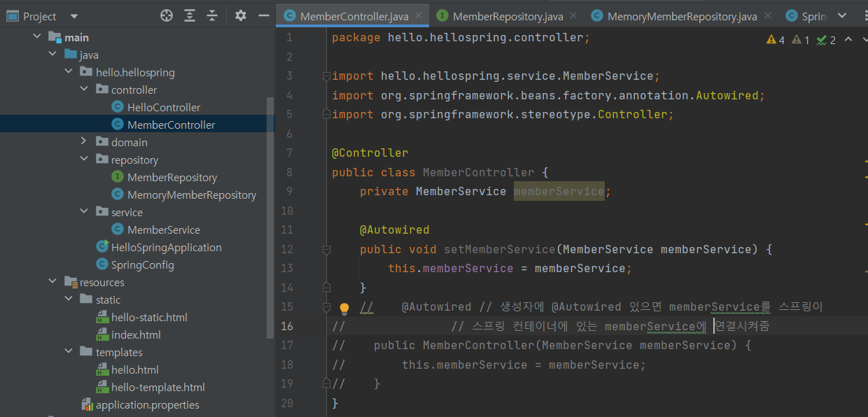Click the MemberRepository interface icon

point(118,177)
